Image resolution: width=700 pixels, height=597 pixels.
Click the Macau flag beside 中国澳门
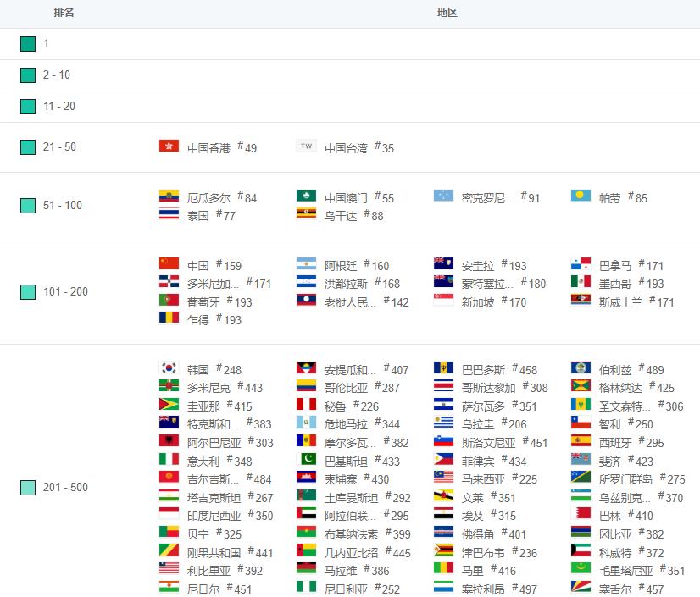(306, 196)
